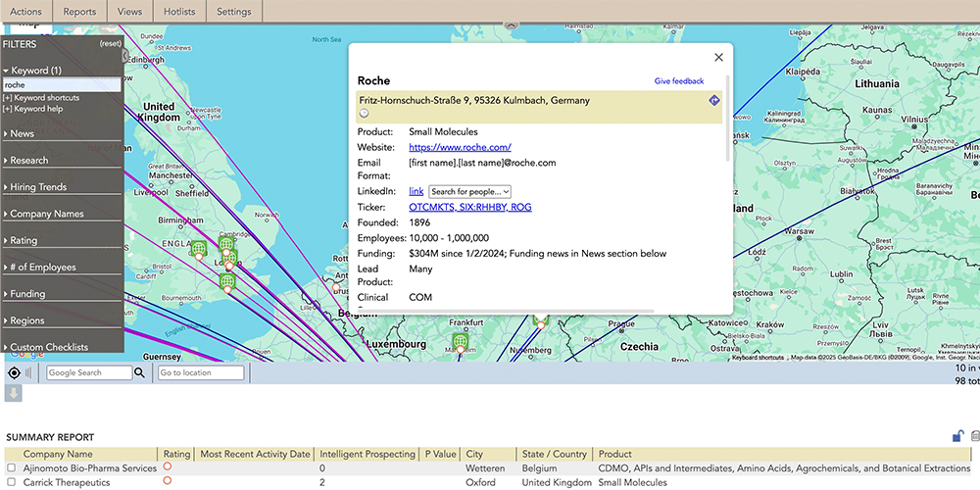
Task: Click the Roche popup horizontal scrollbar
Action: [x=505, y=311]
